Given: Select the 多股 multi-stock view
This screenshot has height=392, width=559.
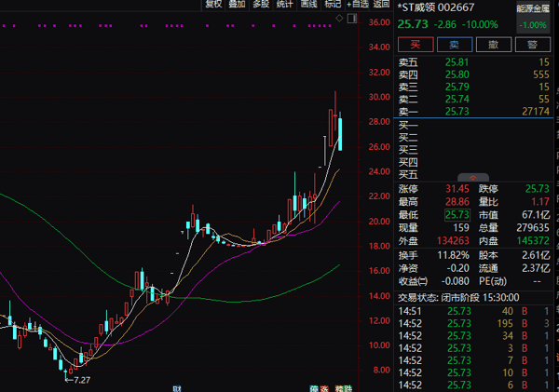Looking at the screenshot, I should pos(261,4).
